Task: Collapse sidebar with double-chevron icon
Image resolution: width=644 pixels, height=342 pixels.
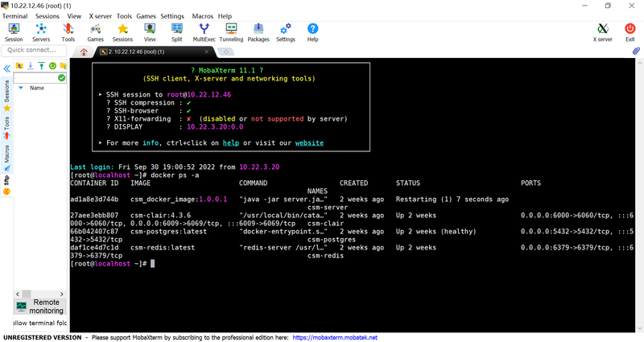Action: 7,68
